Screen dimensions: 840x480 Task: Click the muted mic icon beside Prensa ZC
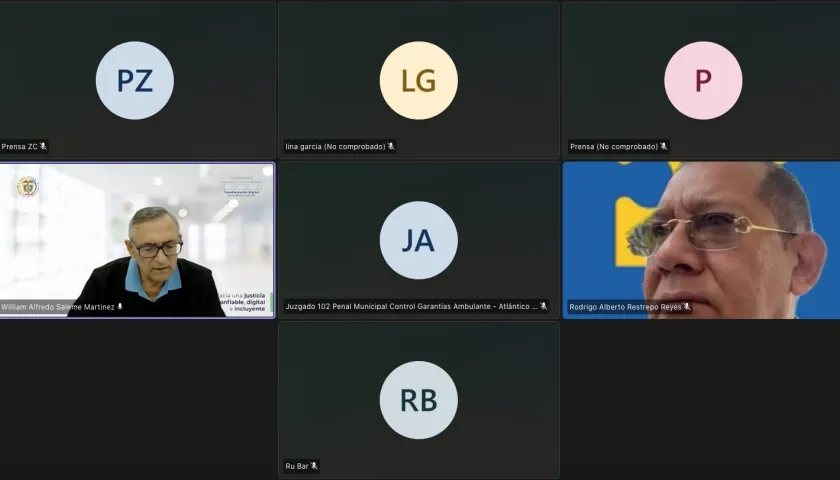44,147
